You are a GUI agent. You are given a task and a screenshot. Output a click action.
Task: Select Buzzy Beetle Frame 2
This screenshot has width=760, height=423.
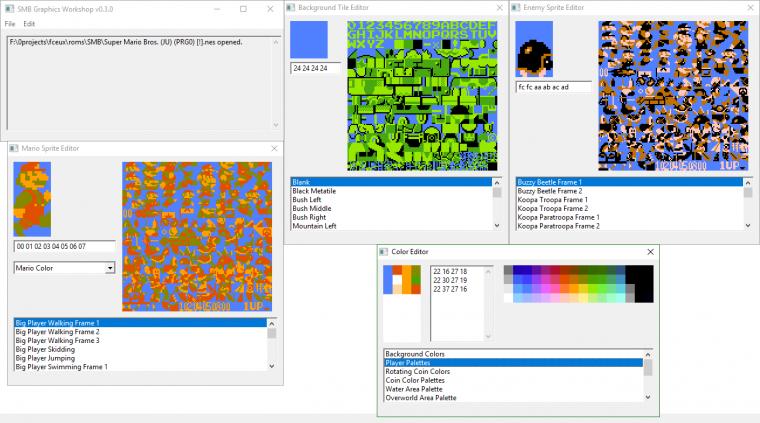point(629,191)
